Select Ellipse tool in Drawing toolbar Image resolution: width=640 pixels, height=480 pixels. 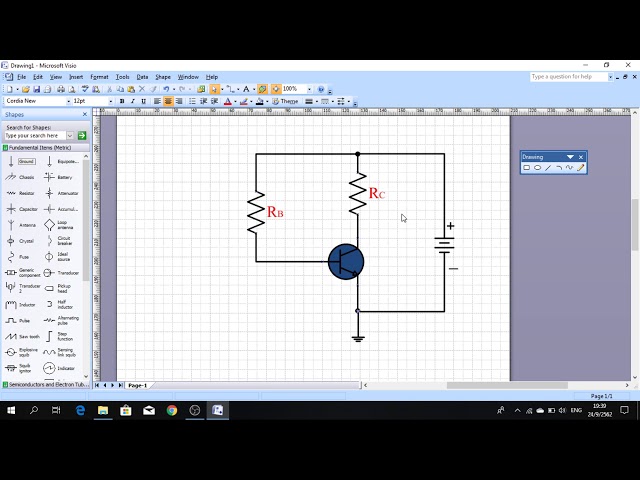(538, 168)
